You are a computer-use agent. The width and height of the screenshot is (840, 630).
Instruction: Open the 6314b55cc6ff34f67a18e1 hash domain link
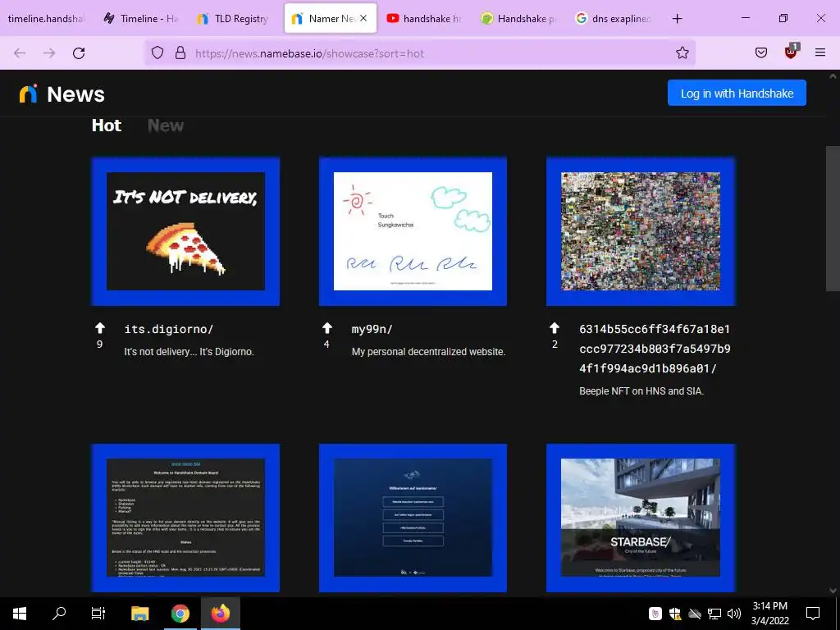[x=655, y=348]
